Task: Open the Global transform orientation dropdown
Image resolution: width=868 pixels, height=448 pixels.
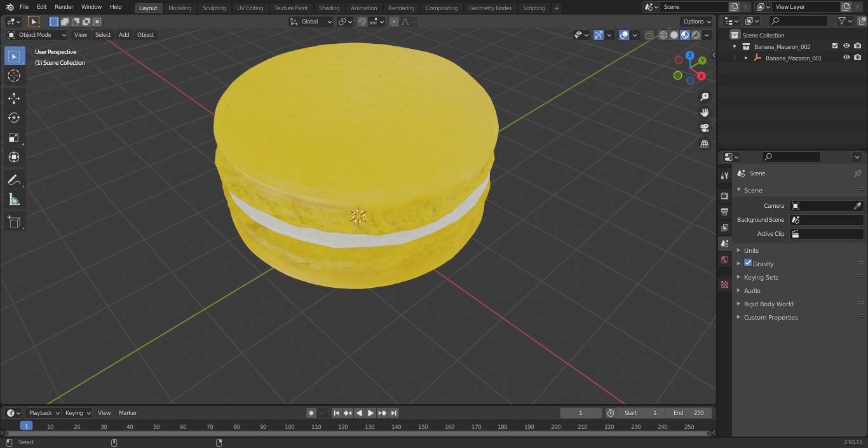Action: tap(311, 22)
